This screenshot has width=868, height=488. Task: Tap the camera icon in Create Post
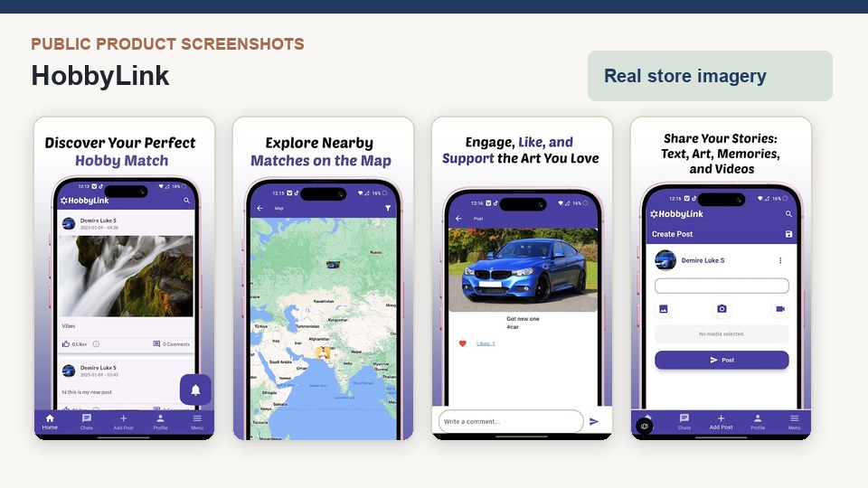coord(722,309)
